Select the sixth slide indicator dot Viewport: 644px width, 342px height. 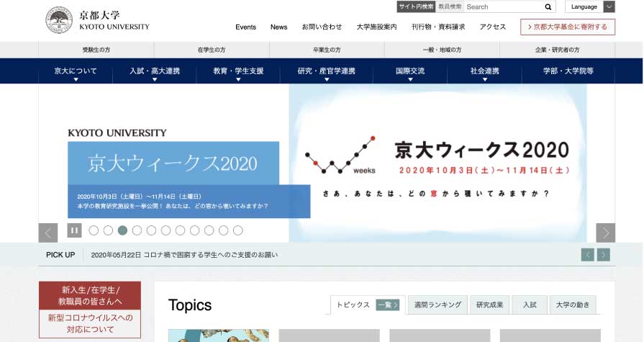coord(165,230)
